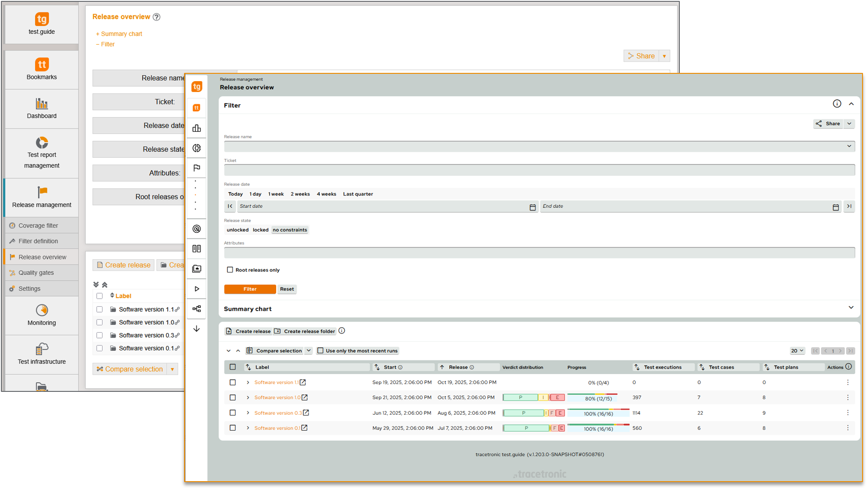Select the Test report management pie chart icon
This screenshot has width=868, height=488.
pyautogui.click(x=41, y=143)
